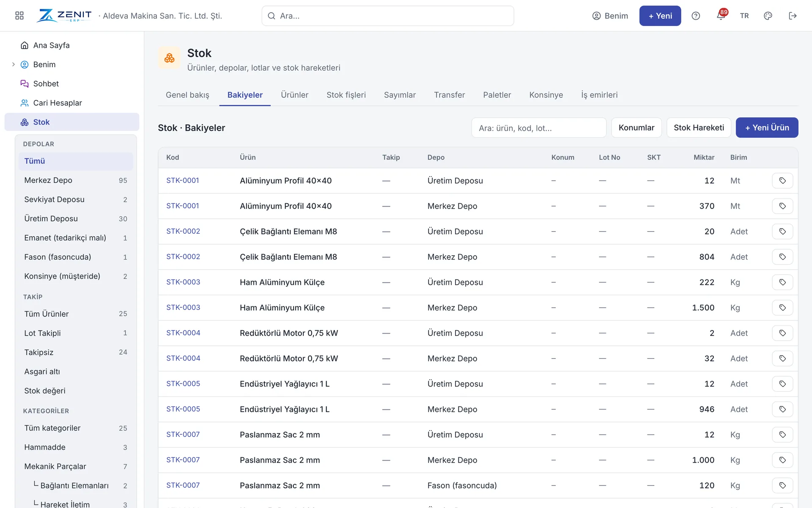The image size is (812, 508).
Task: Switch to Ürünler tab
Action: (x=295, y=95)
